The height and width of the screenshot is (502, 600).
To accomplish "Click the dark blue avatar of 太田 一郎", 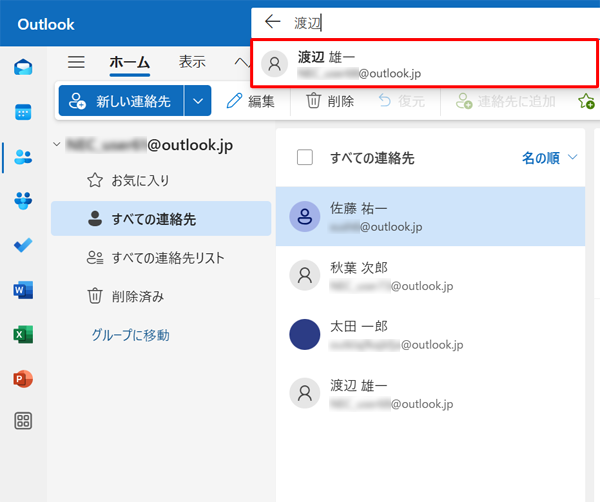I will point(305,334).
